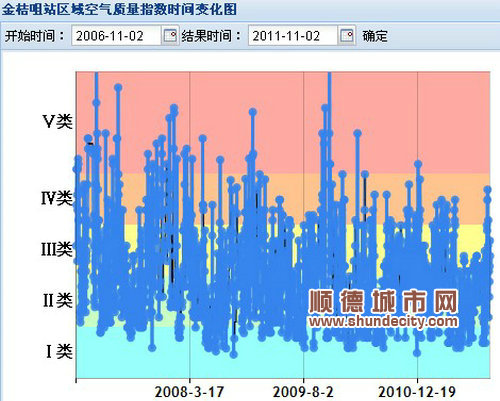Select the 2008-3-17 date marker on axis

pos(189,392)
